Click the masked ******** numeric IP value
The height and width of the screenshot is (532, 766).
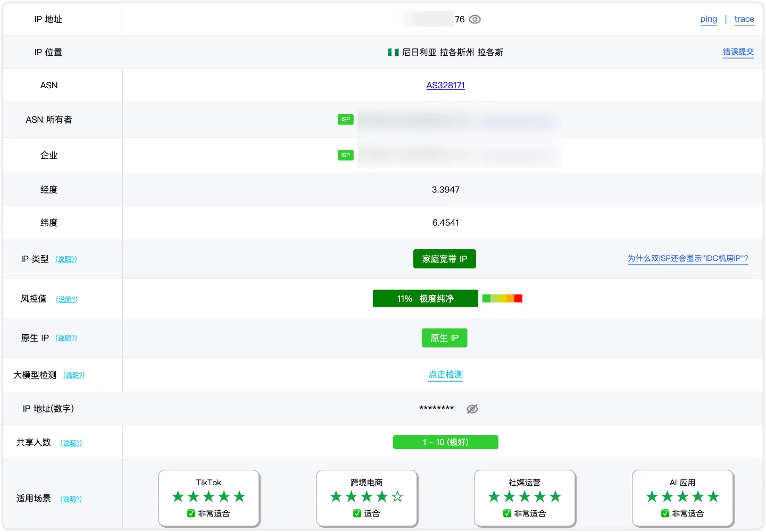(437, 409)
